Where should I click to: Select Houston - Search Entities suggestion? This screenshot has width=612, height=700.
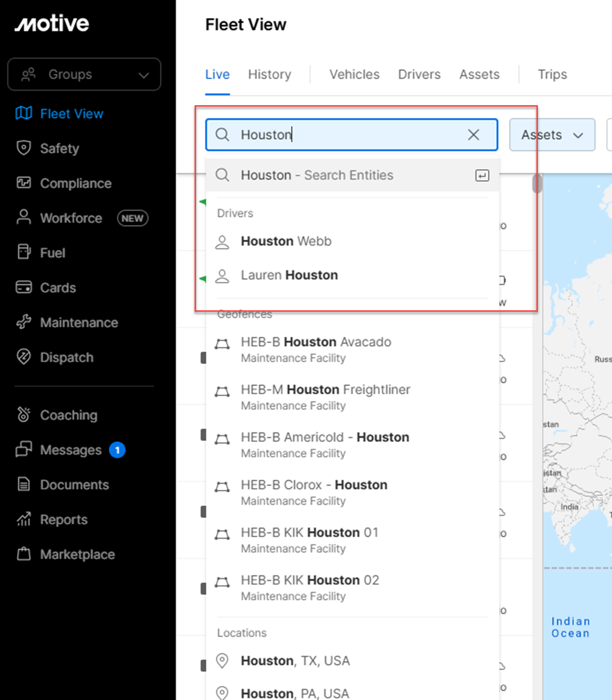[x=352, y=175]
